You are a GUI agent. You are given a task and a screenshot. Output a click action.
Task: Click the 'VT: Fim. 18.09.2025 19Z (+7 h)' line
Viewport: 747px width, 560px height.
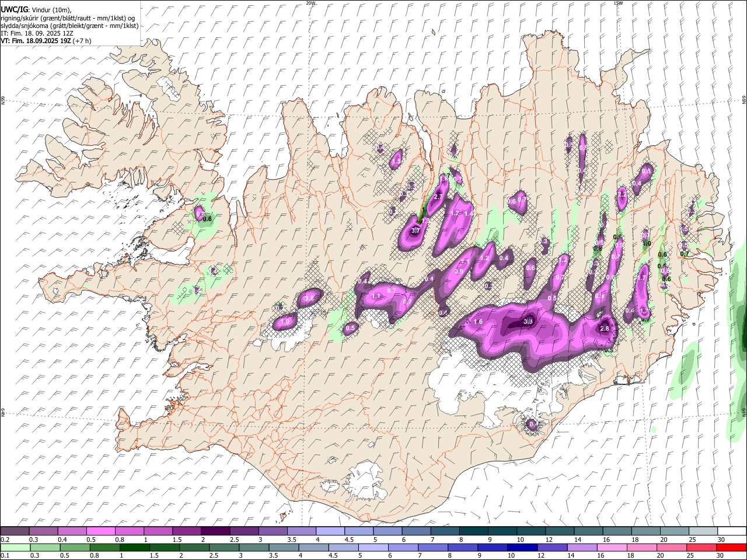coord(46,41)
